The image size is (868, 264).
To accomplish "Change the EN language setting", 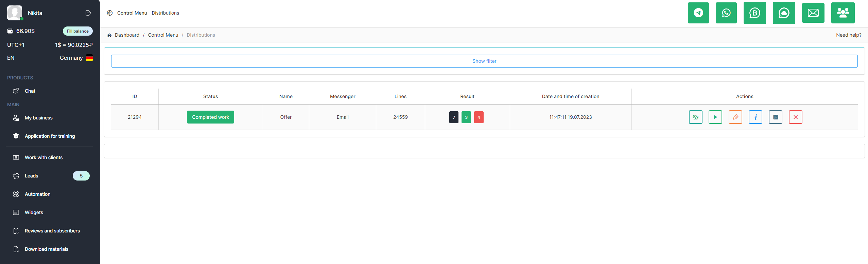I will (11, 58).
